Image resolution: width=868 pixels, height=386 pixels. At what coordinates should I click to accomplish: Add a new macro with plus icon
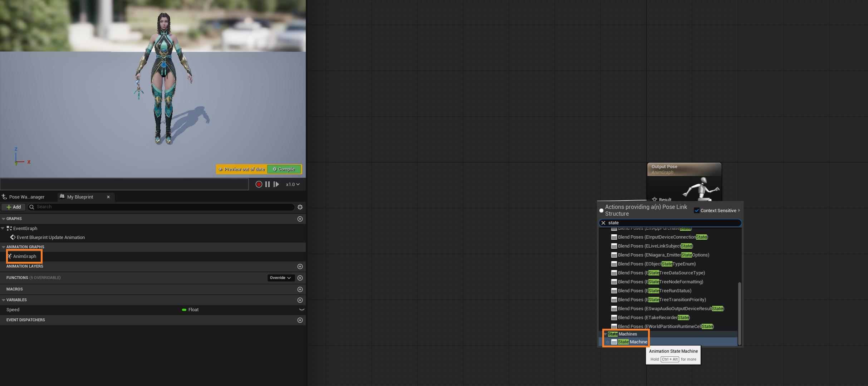tap(300, 289)
